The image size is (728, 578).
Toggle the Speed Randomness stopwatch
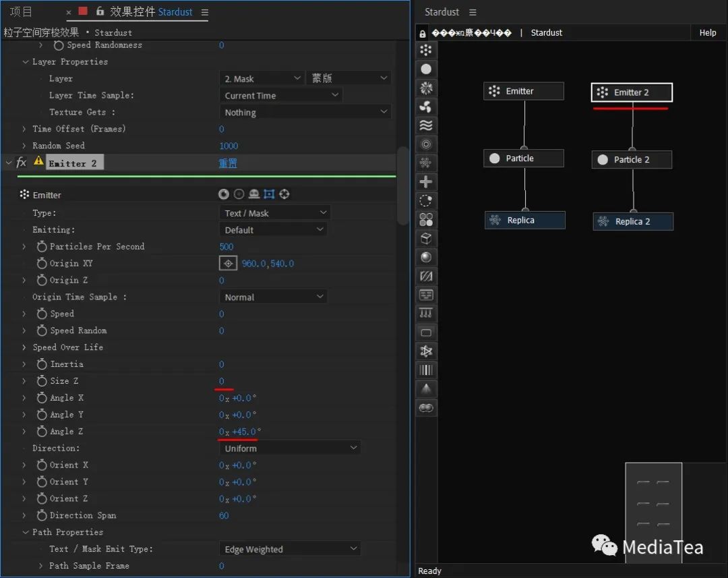coord(59,45)
